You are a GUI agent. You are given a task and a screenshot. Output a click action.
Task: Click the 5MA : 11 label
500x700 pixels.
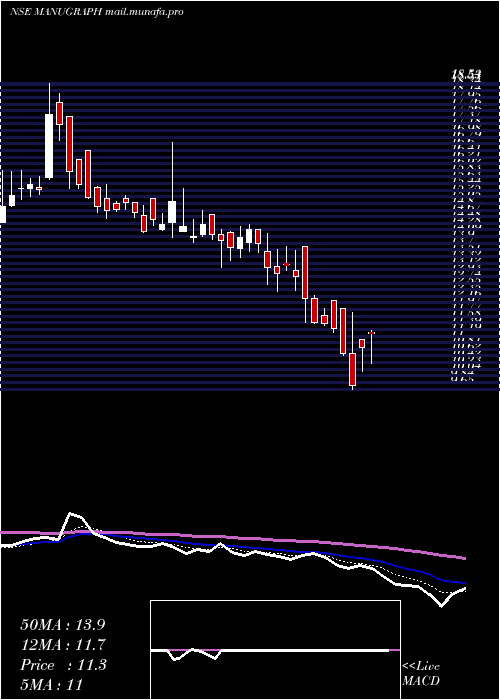[52, 685]
